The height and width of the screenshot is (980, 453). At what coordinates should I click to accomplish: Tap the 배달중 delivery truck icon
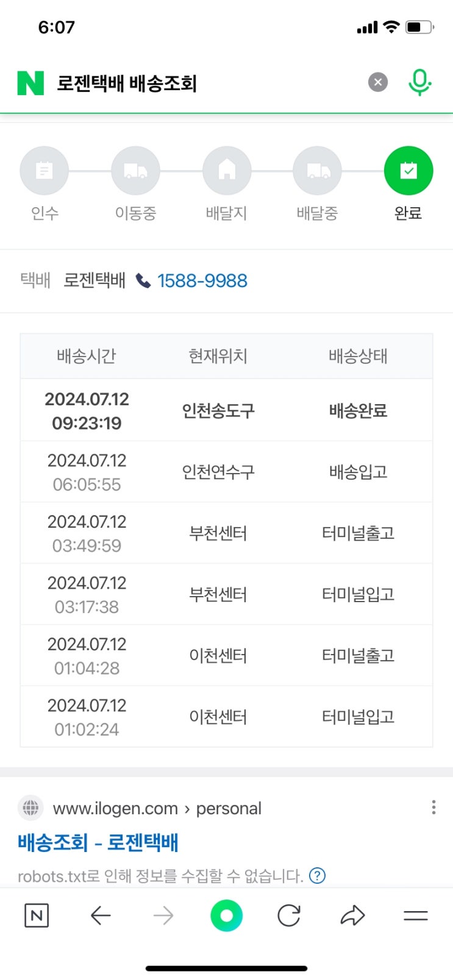tap(317, 171)
